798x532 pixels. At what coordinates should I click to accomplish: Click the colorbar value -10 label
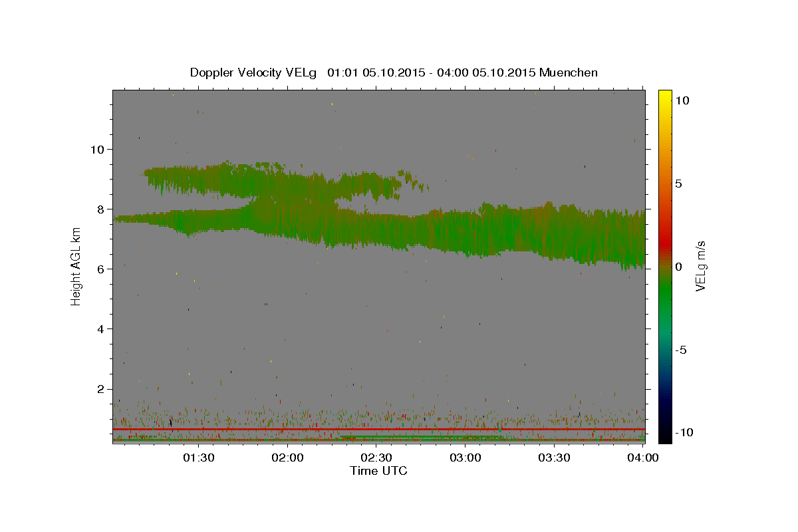pos(684,432)
